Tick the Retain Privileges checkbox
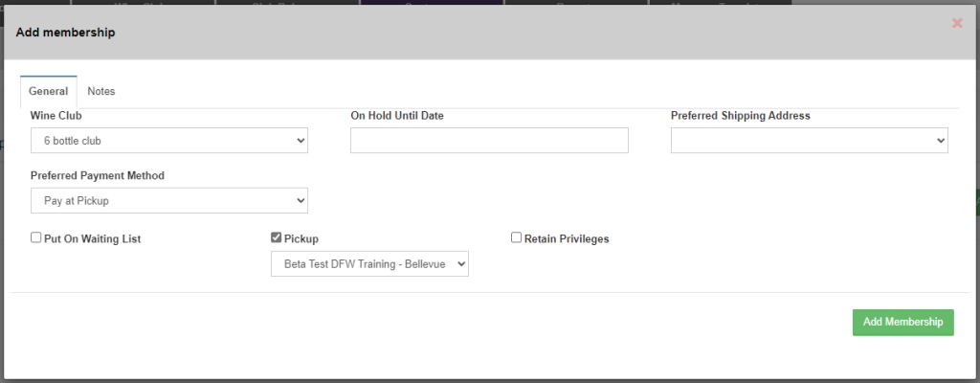 tap(517, 238)
